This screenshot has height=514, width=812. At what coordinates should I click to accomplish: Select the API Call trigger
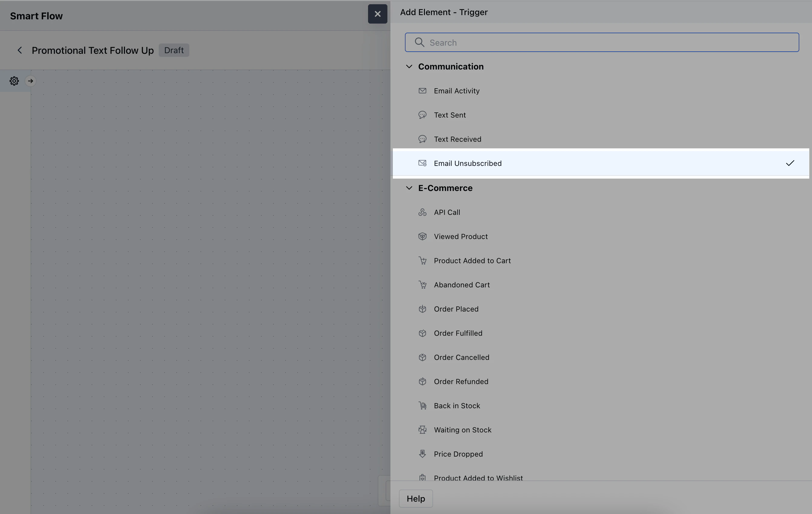click(601, 212)
